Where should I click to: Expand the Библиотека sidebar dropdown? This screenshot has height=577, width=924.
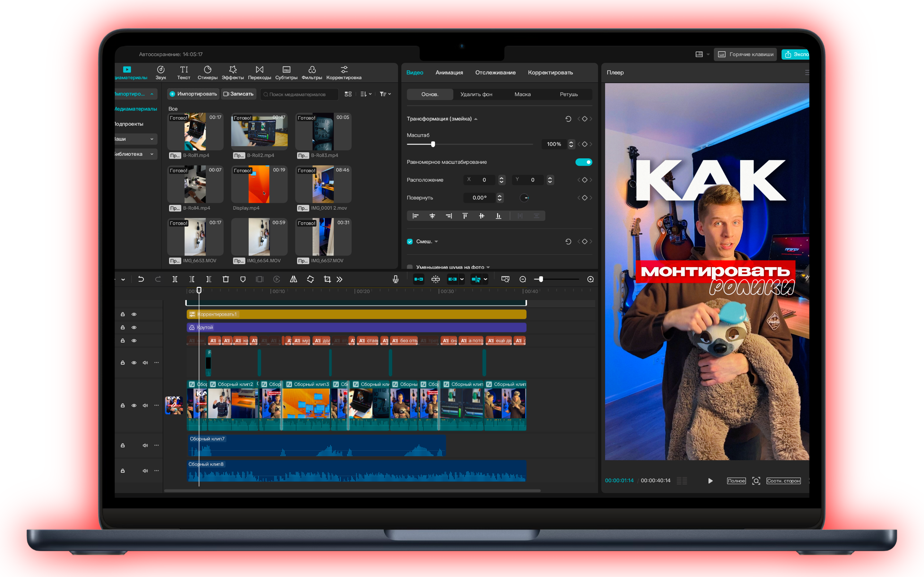[151, 154]
